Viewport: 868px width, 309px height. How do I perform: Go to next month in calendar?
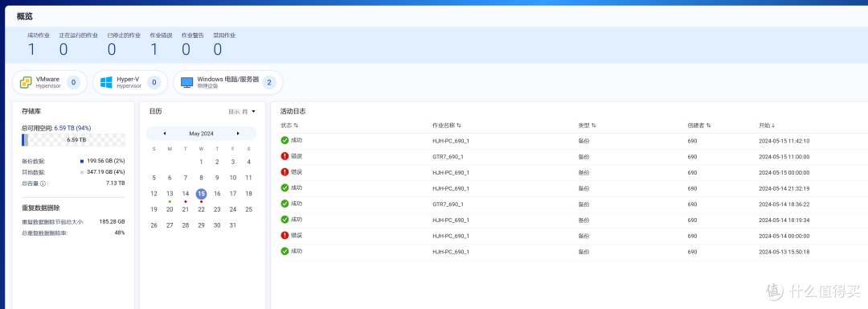coord(238,134)
